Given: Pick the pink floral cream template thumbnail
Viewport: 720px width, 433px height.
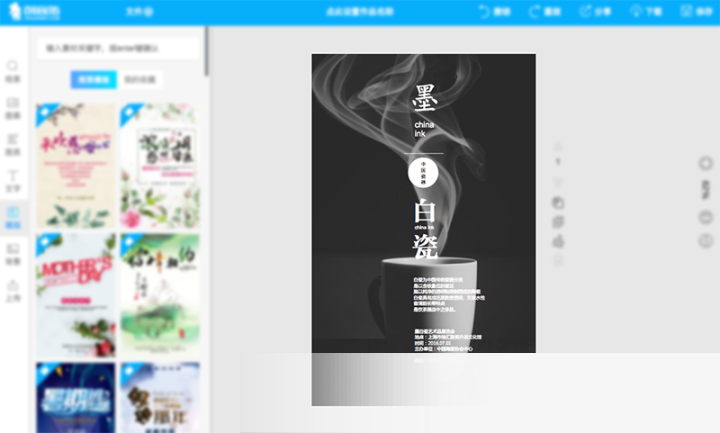Looking at the screenshot, I should (x=76, y=166).
